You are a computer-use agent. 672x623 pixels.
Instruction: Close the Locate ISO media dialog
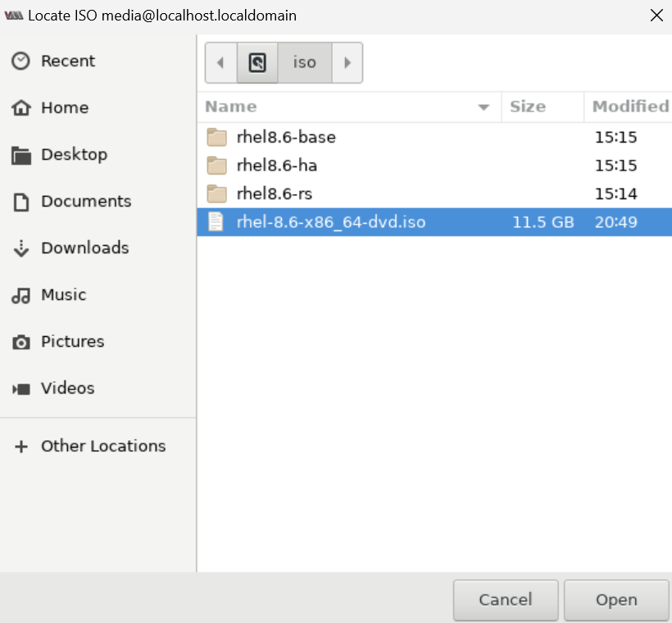point(656,16)
